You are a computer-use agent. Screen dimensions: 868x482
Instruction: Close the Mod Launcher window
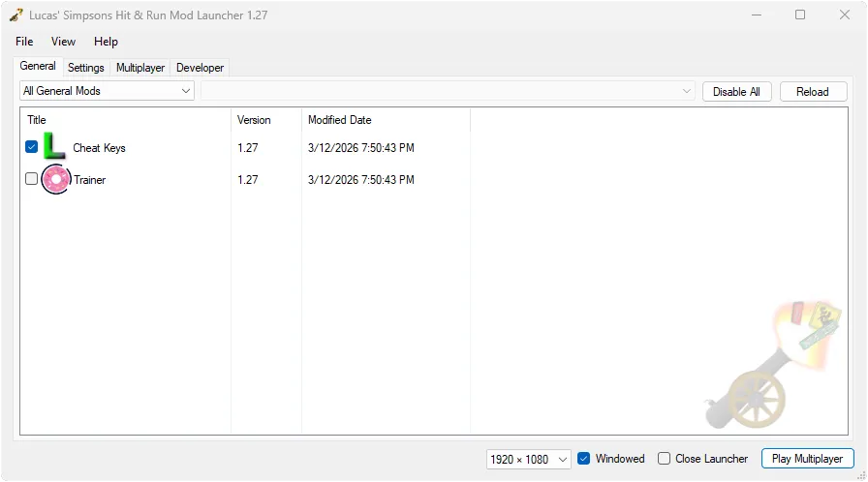844,15
